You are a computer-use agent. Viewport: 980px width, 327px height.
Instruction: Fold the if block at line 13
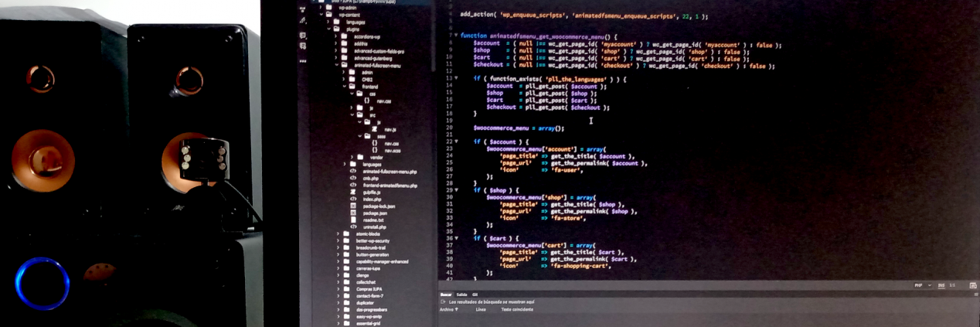(455, 78)
